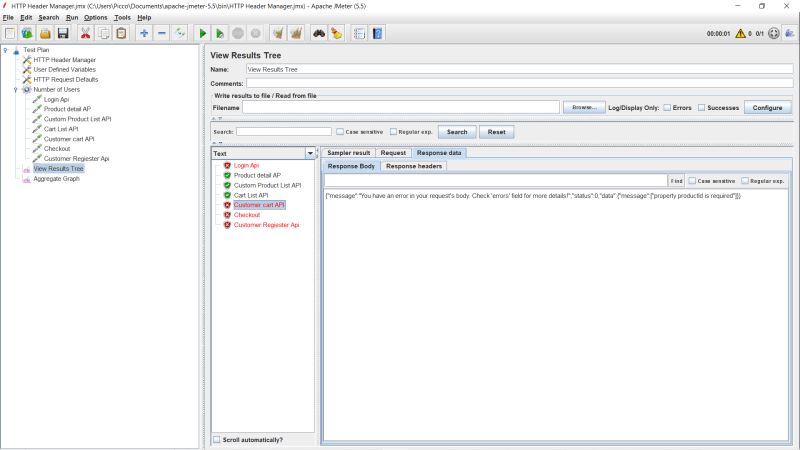Toggle Case sensitive in response Find bar

[x=692, y=181]
